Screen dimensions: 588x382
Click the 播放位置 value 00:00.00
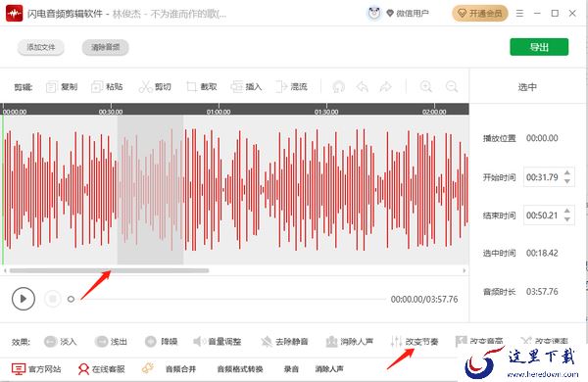[x=542, y=138]
